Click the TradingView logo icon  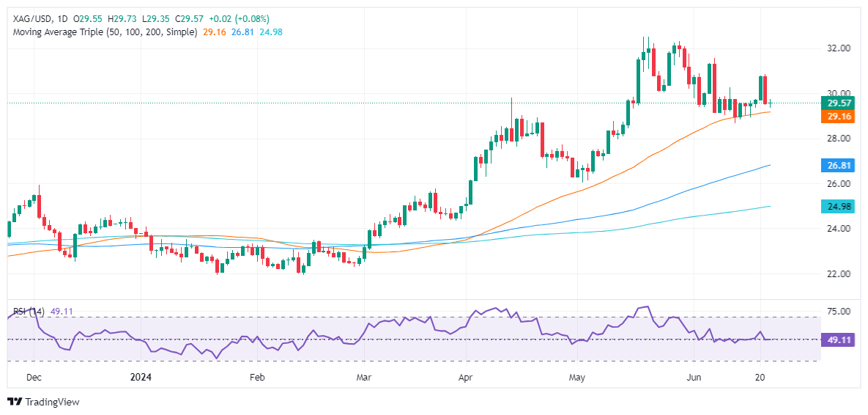(15, 402)
